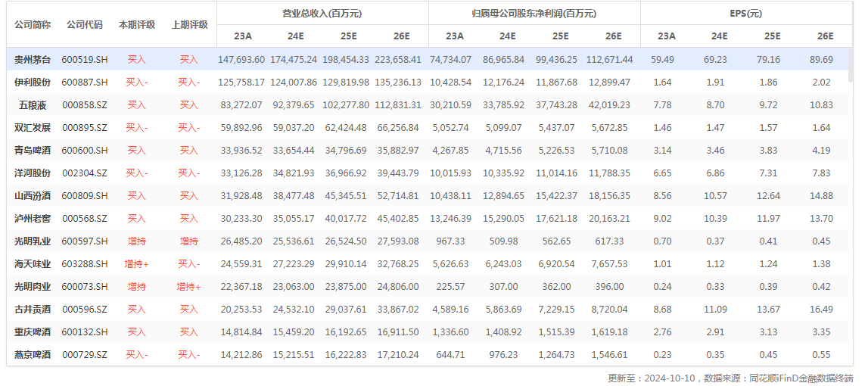Click 海天味业 current rating 增持+

[x=137, y=263]
